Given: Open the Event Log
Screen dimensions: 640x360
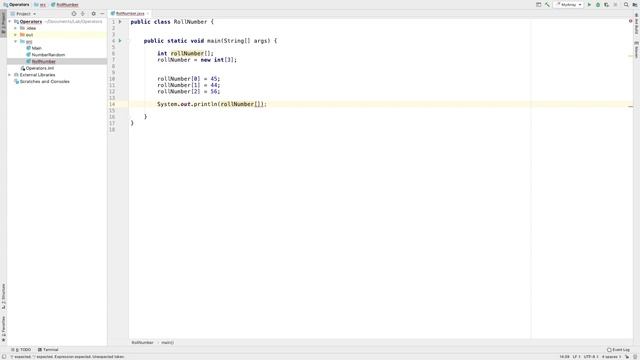Looking at the screenshot, I should pos(618,350).
